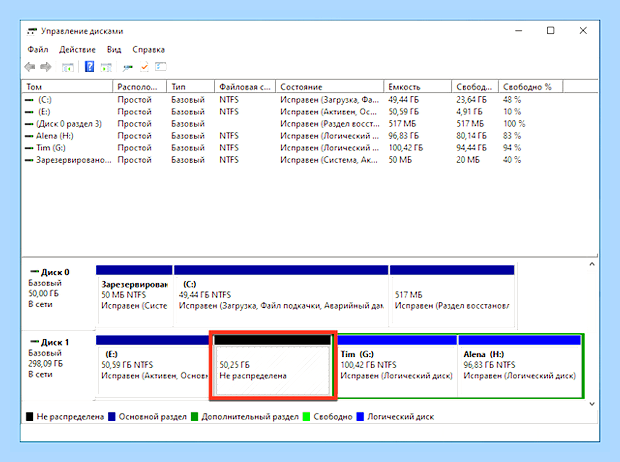The image size is (620, 462).
Task: Toggle the action pane show/hide icon
Action: click(x=106, y=67)
